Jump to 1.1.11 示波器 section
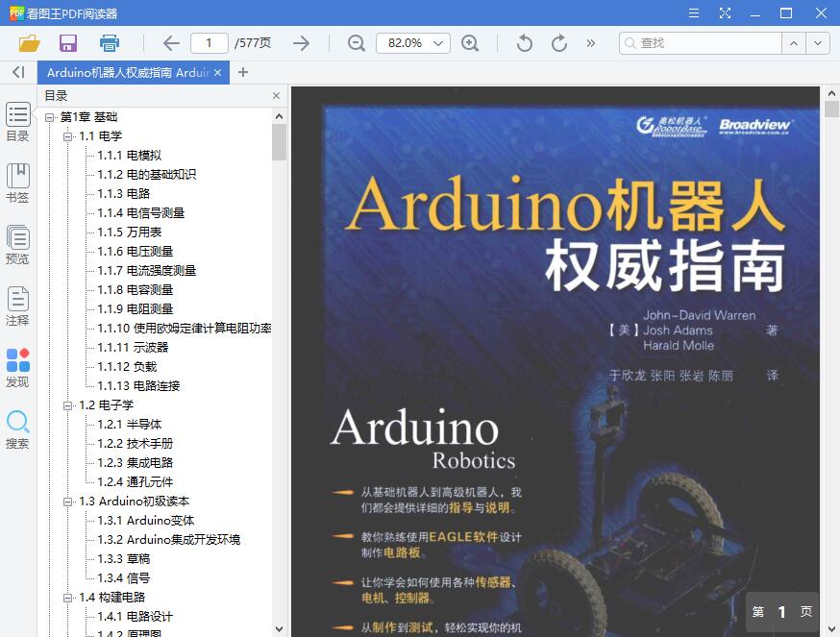The image size is (840, 637). pyautogui.click(x=133, y=348)
